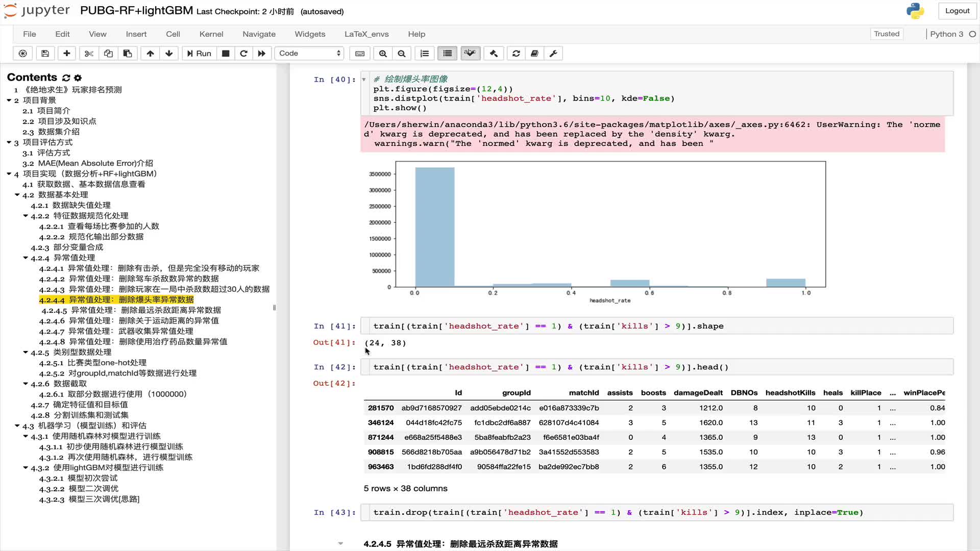Zoom in with the magnifier plus icon

(383, 53)
